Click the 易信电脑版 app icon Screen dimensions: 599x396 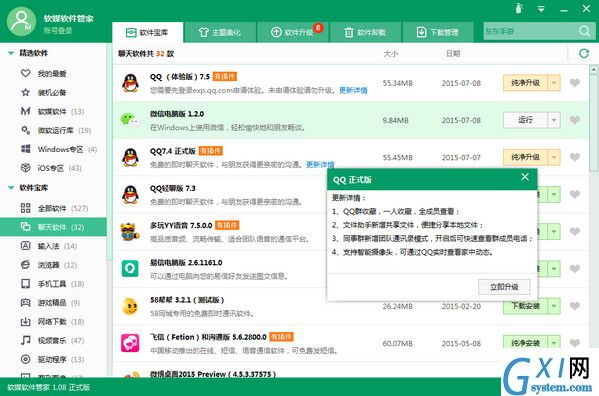pos(130,268)
